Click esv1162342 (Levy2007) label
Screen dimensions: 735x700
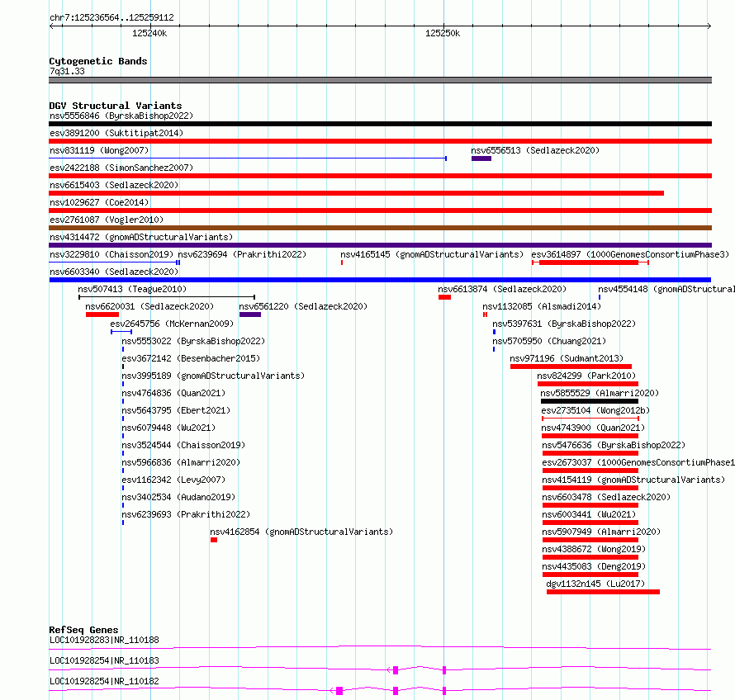(x=174, y=480)
